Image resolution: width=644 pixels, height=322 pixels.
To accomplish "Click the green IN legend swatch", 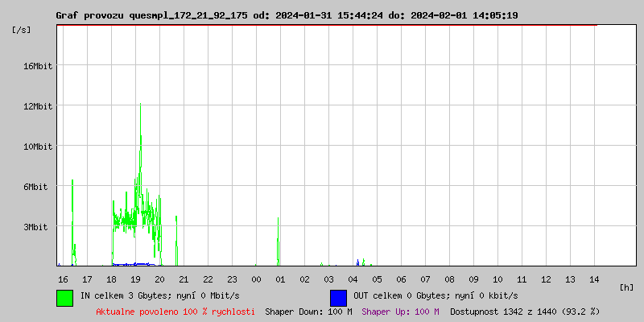I will click(64, 297).
